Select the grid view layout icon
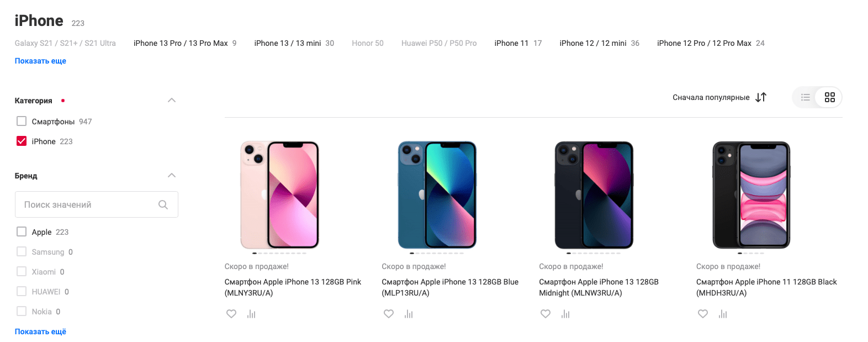The height and width of the screenshot is (342, 868). point(829,97)
